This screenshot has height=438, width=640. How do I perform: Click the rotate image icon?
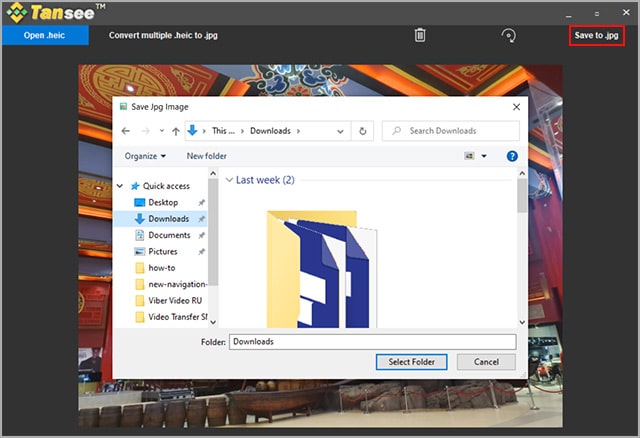pyautogui.click(x=508, y=35)
